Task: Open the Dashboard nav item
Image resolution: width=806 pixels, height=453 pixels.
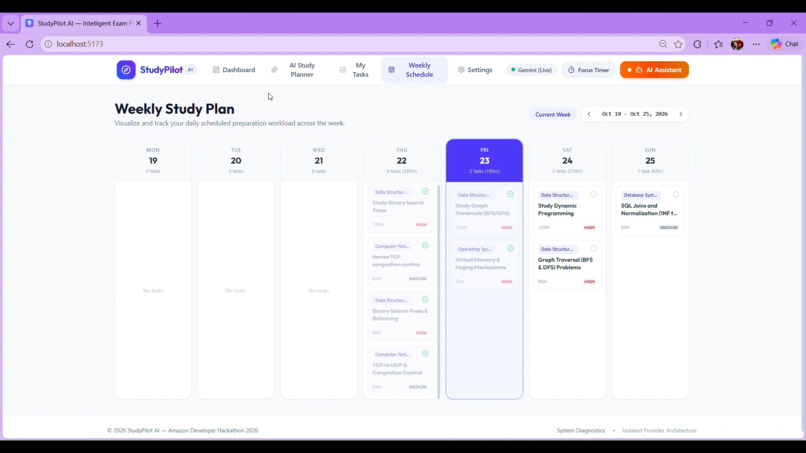Action: pos(234,70)
